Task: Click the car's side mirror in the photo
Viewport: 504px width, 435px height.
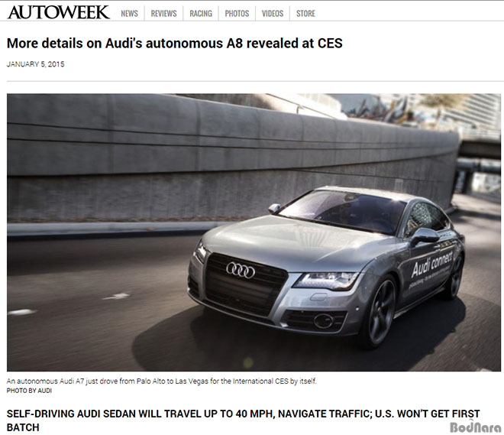Action: tap(425, 236)
